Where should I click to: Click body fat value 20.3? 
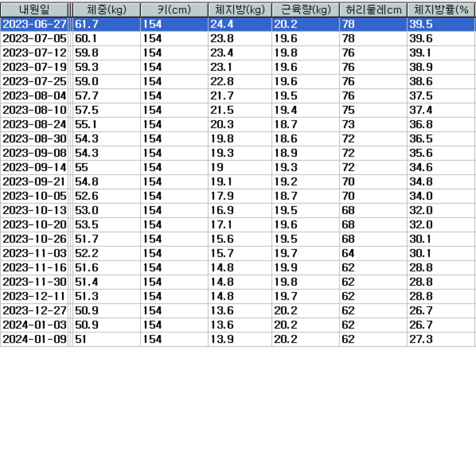click(222, 124)
